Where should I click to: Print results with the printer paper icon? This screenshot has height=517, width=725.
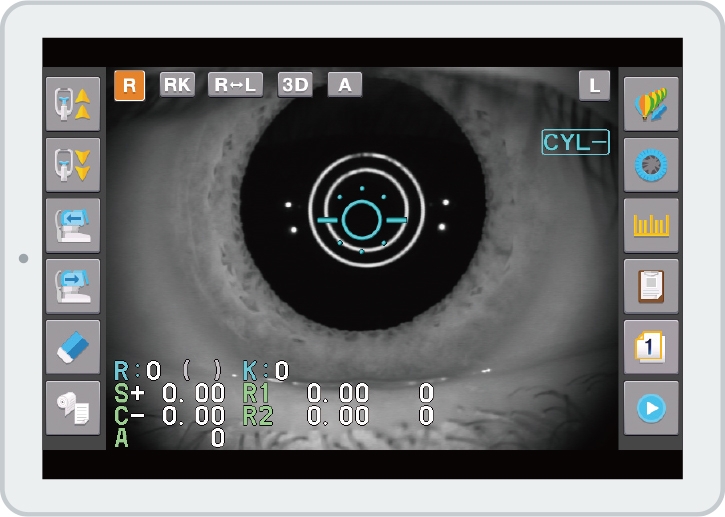click(73, 408)
